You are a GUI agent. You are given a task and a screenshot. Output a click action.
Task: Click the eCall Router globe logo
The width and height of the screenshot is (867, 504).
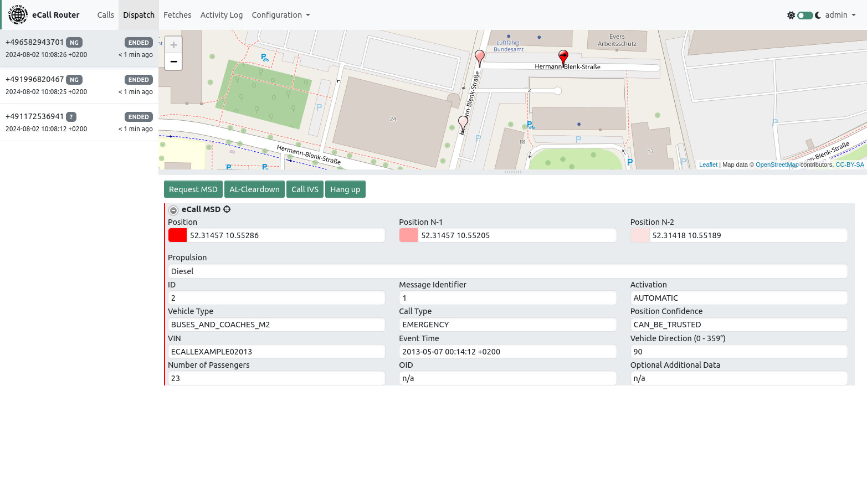pos(18,15)
